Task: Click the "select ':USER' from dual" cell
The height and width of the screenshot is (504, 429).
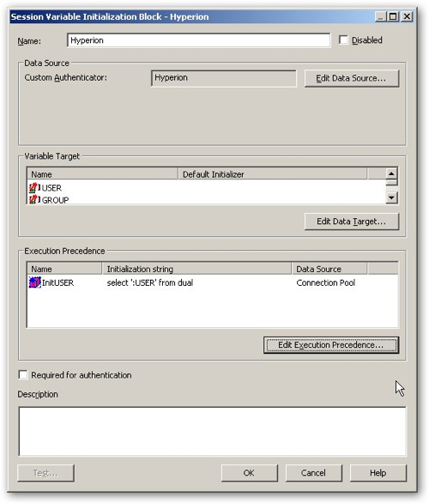Action: (150, 282)
